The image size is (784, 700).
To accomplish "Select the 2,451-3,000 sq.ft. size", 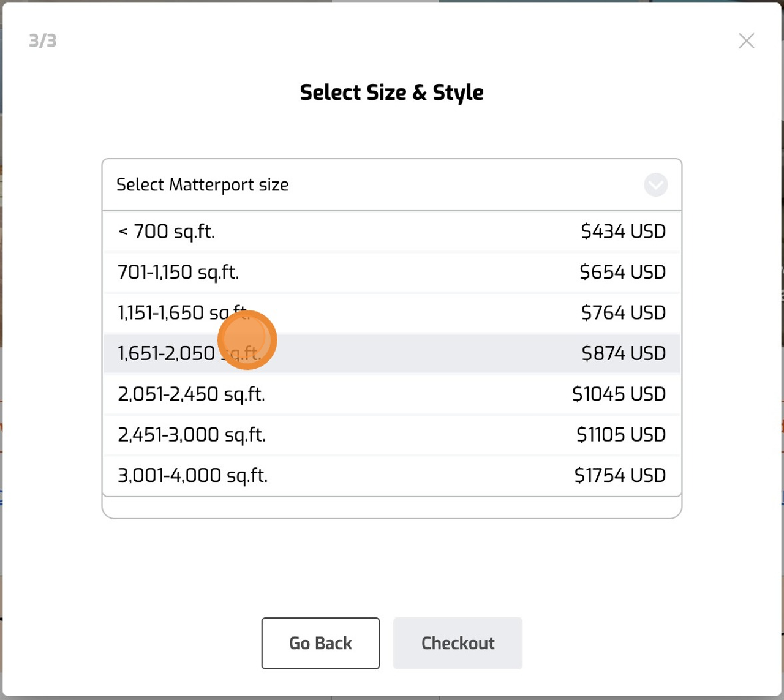I will [392, 435].
